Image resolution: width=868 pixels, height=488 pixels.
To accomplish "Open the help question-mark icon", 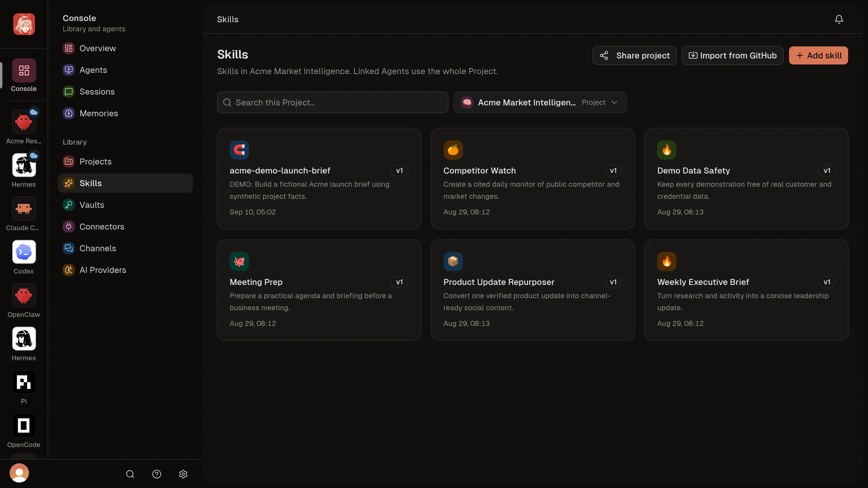I will [x=157, y=474].
